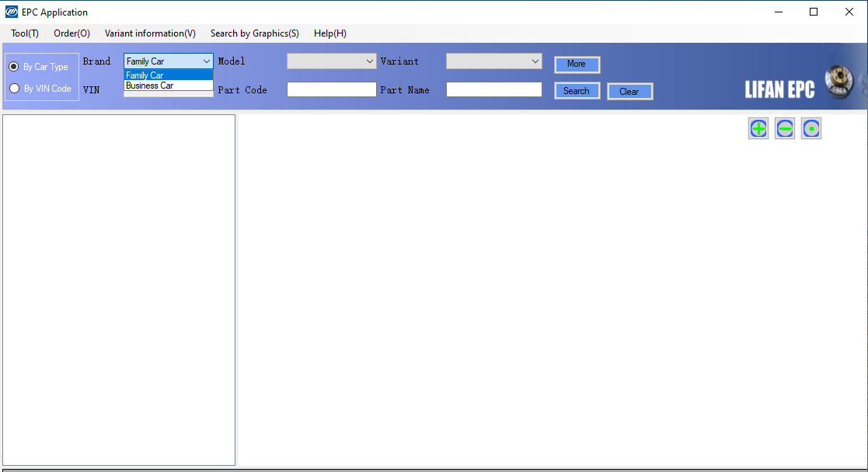Click the More button
Screen dimensions: 868x472
pos(577,65)
